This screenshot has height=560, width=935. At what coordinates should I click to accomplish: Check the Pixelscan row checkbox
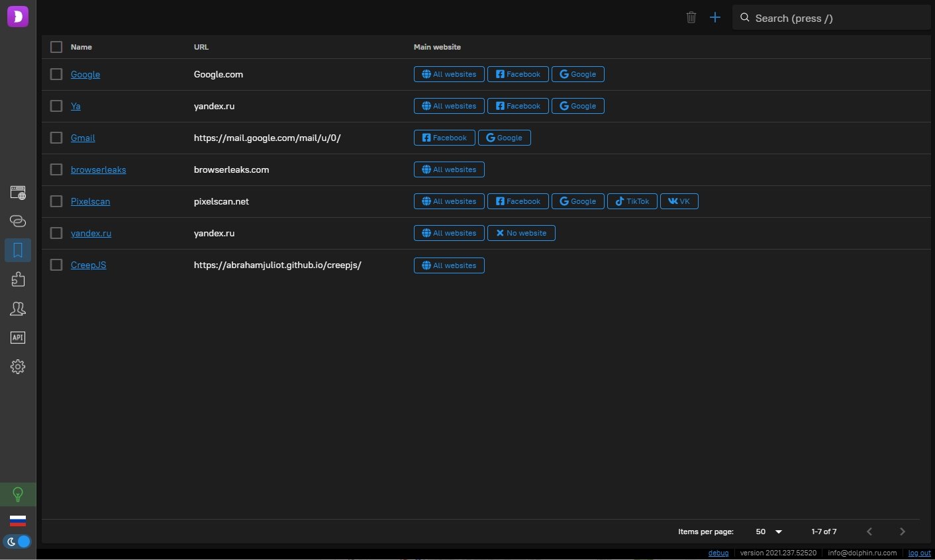pos(56,201)
